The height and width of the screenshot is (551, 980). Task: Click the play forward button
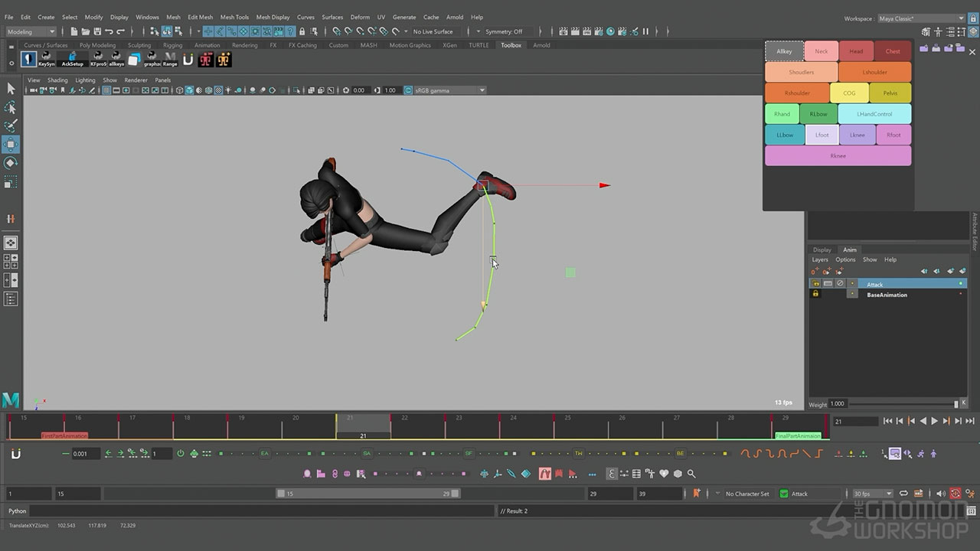tap(934, 421)
